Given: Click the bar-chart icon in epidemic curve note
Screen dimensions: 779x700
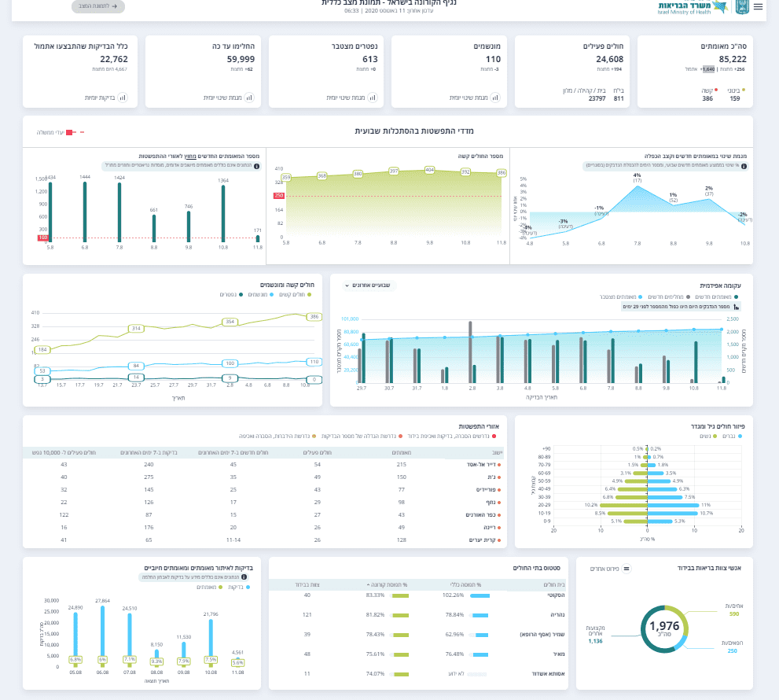Looking at the screenshot, I should (x=736, y=307).
